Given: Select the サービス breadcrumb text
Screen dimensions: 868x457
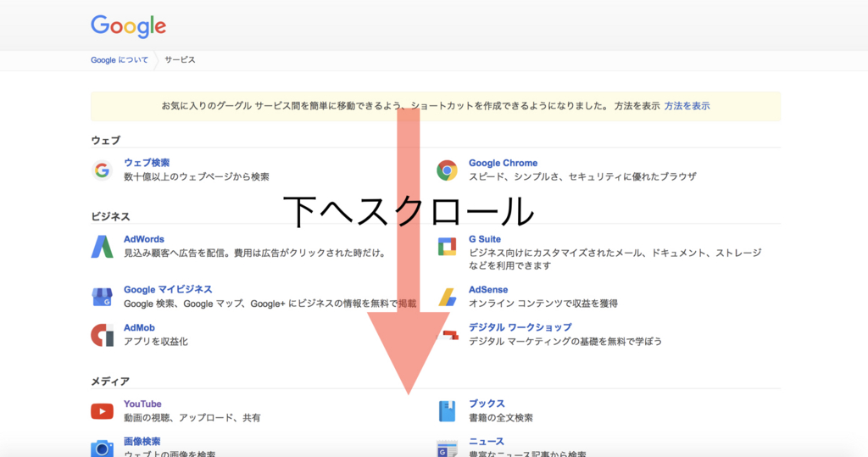Looking at the screenshot, I should [180, 60].
